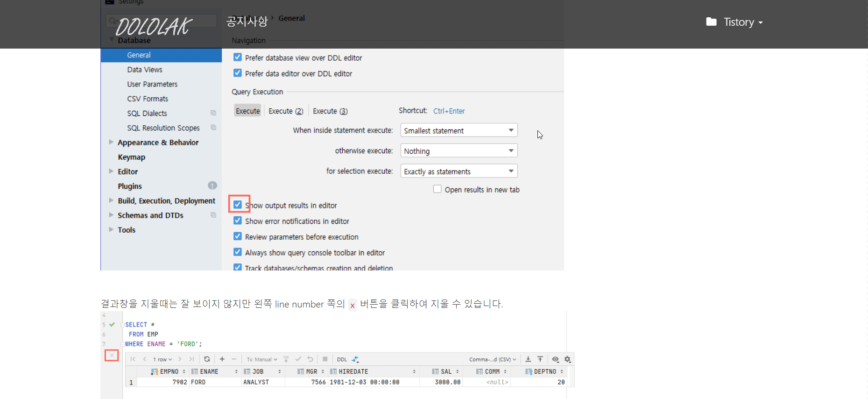The width and height of the screenshot is (868, 399).
Task: Expand Schemas and DTDs node
Action: (111, 215)
